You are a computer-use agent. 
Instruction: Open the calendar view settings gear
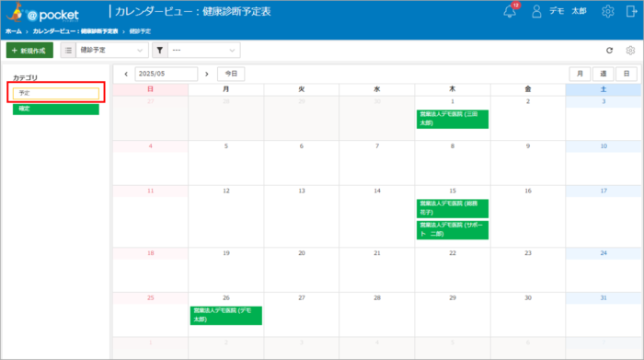(x=630, y=50)
